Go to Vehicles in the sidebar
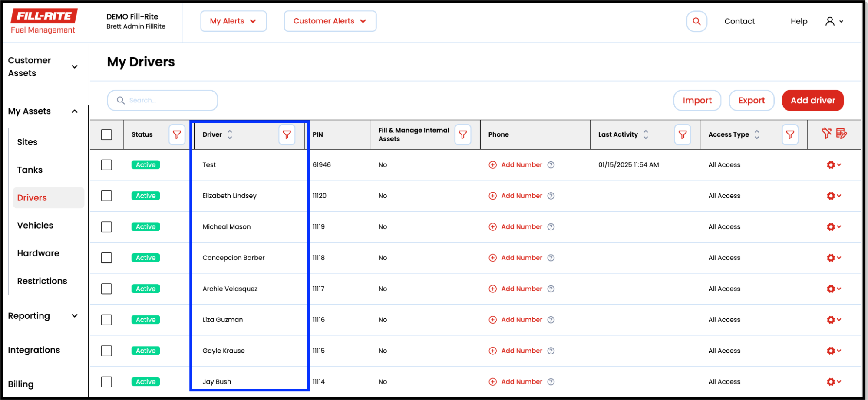Image resolution: width=868 pixels, height=400 pixels. pyautogui.click(x=35, y=226)
